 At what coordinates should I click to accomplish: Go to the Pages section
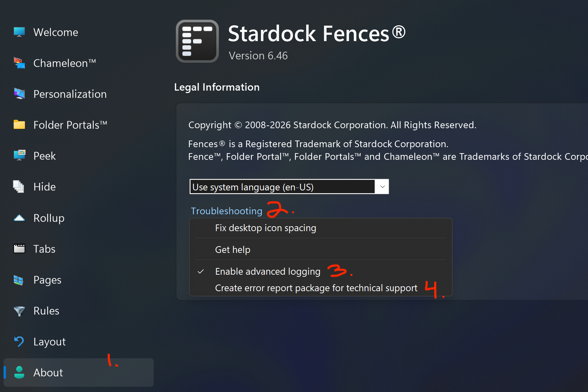[47, 280]
